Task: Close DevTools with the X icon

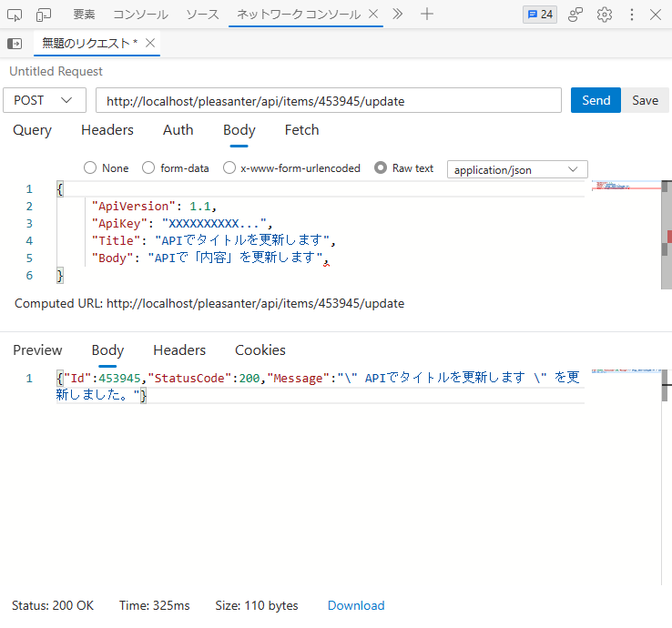Action: pyautogui.click(x=656, y=15)
